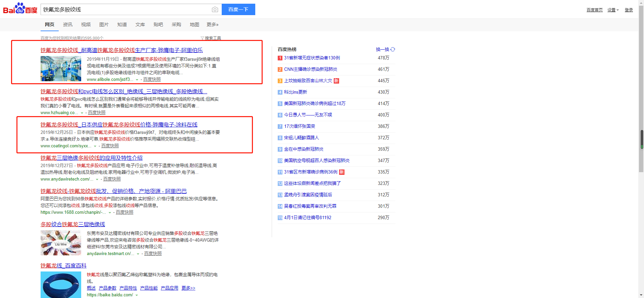Open hot item 宋祖儿疑醉酒踢人

tap(302, 138)
